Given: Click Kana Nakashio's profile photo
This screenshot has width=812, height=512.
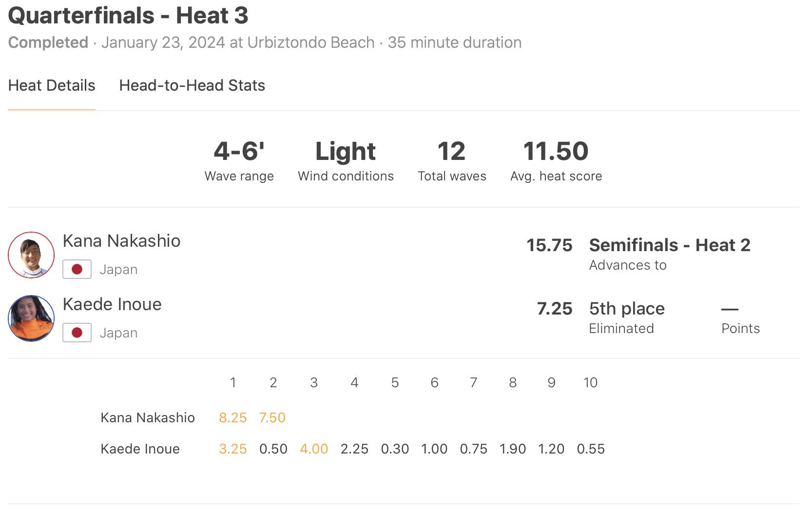Looking at the screenshot, I should point(31,255).
